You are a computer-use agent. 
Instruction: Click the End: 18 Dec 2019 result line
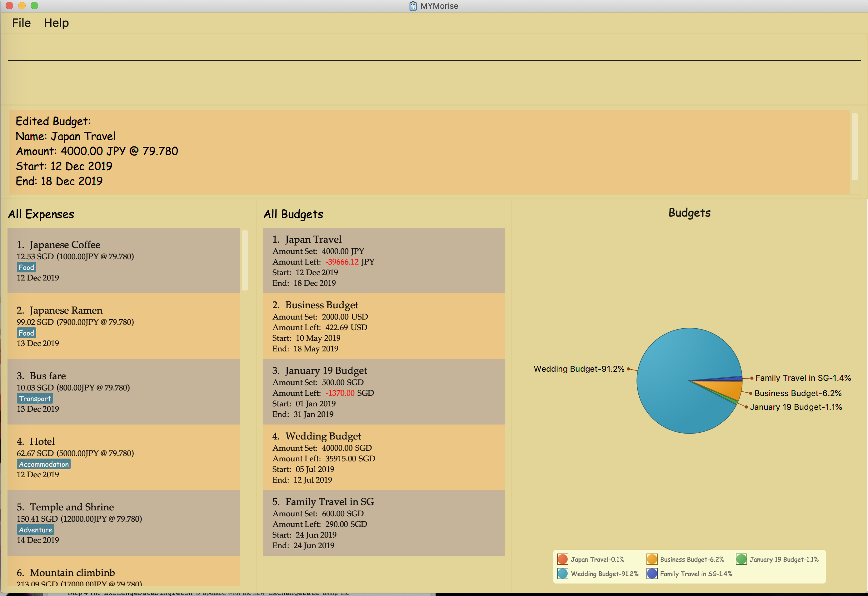[59, 181]
